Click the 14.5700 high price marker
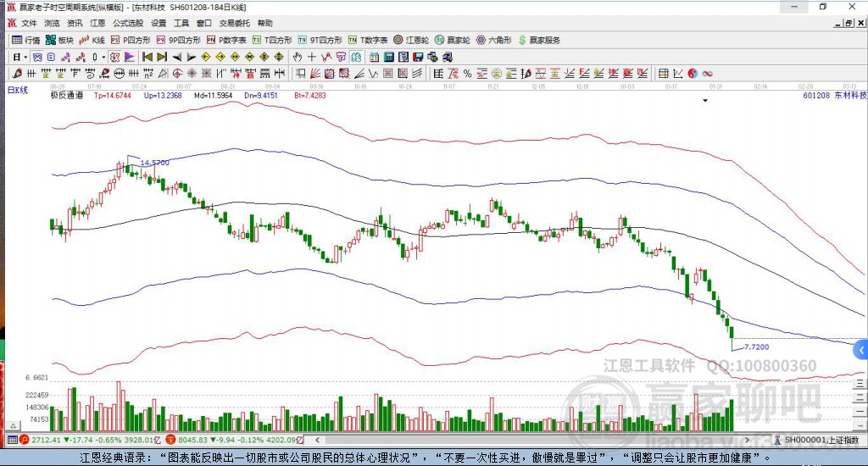Image resolution: width=868 pixels, height=466 pixels. (154, 163)
